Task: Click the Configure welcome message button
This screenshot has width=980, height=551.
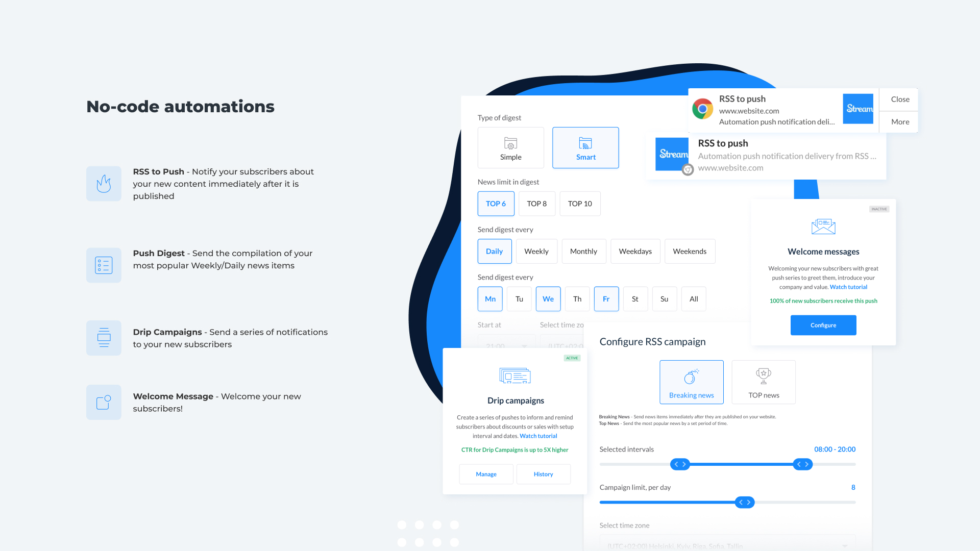Action: click(x=823, y=325)
